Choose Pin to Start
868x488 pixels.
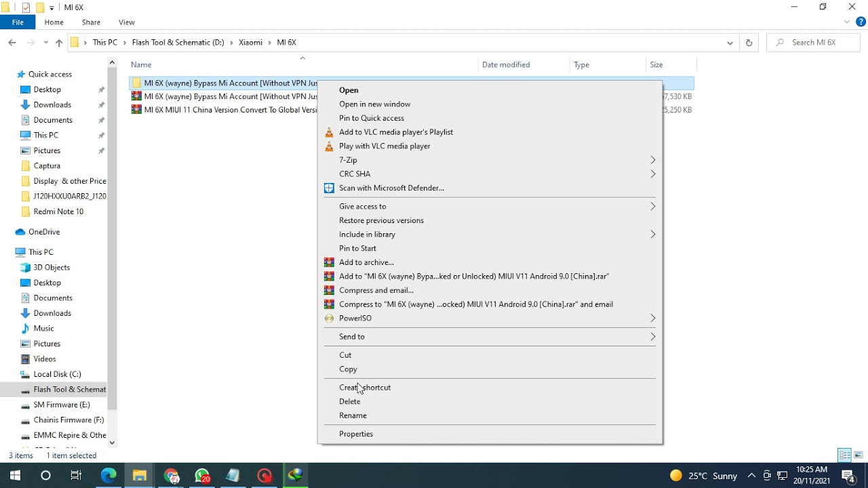[357, 248]
